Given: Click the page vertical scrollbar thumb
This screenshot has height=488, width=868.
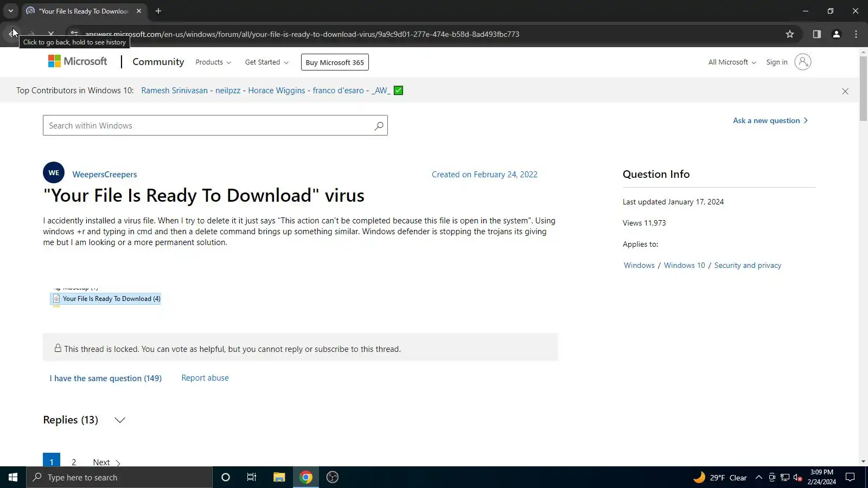Looking at the screenshot, I should (x=863, y=88).
